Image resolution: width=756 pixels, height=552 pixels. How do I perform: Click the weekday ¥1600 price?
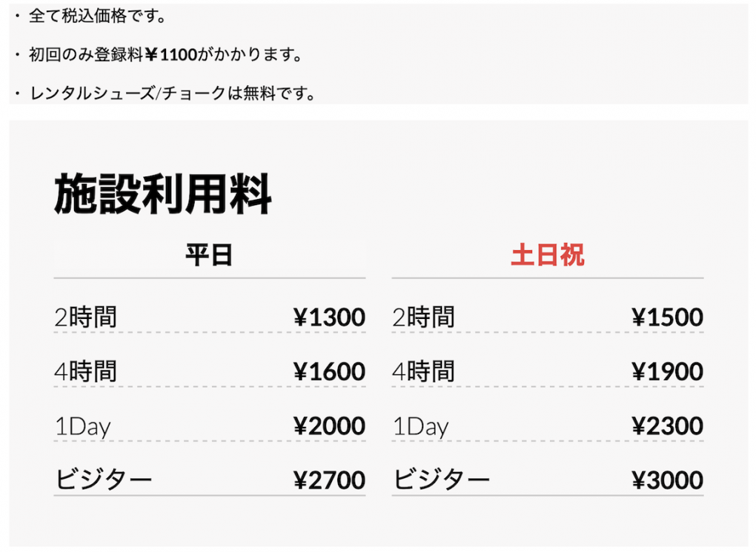pyautogui.click(x=329, y=372)
